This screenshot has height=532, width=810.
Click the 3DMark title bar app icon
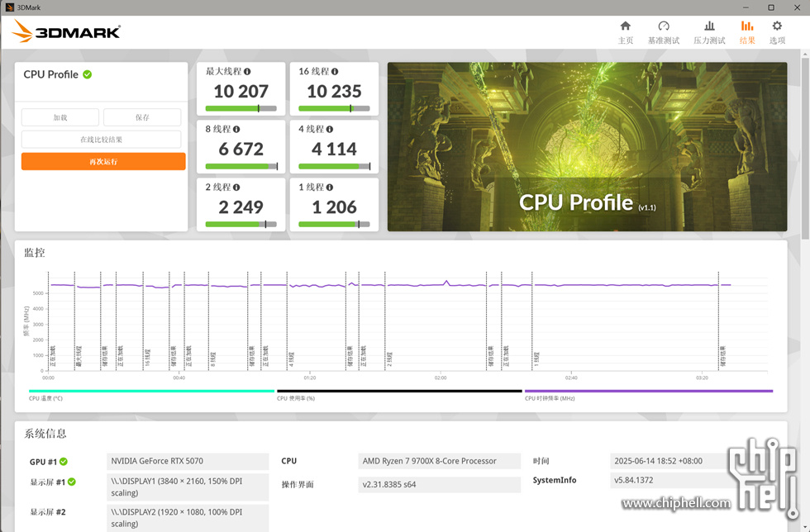(9, 7)
